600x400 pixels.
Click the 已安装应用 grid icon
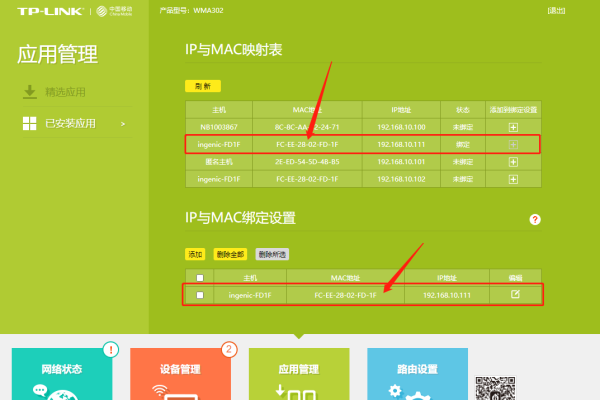coord(29,123)
